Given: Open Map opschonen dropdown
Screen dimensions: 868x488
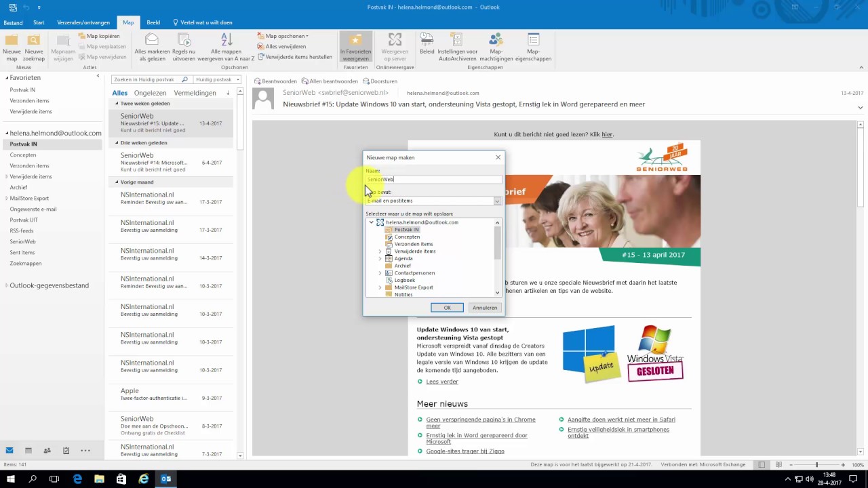Looking at the screenshot, I should tap(283, 36).
